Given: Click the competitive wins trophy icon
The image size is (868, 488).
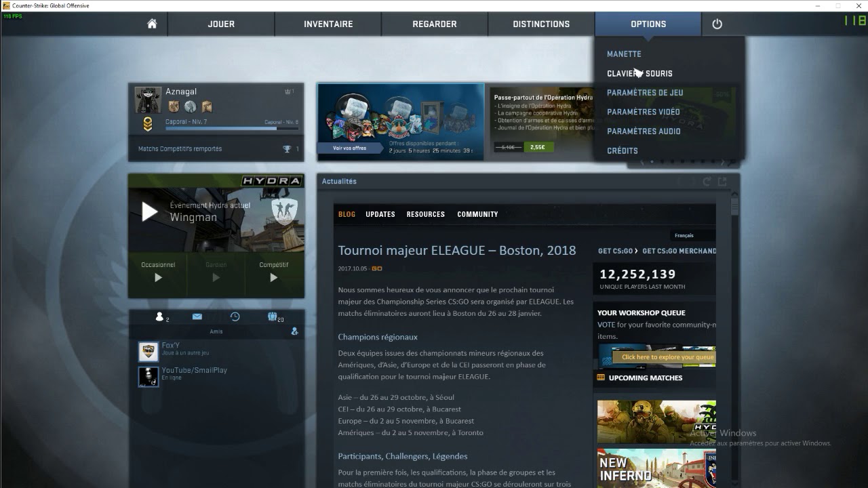Looking at the screenshot, I should [287, 149].
